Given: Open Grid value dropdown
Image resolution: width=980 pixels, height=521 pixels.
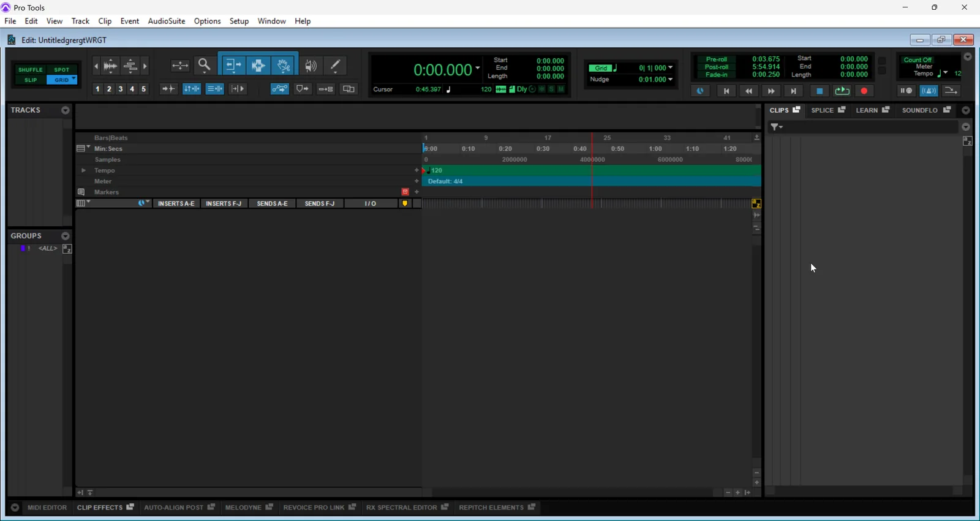Looking at the screenshot, I should click(x=671, y=68).
